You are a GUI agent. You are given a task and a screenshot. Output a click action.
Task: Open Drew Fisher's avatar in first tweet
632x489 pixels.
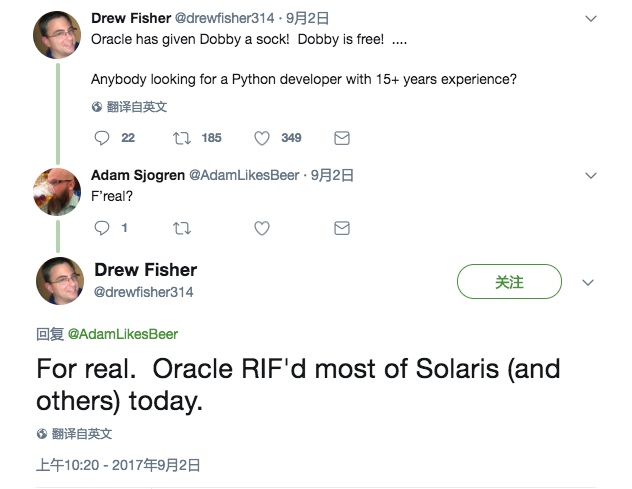coord(57,35)
